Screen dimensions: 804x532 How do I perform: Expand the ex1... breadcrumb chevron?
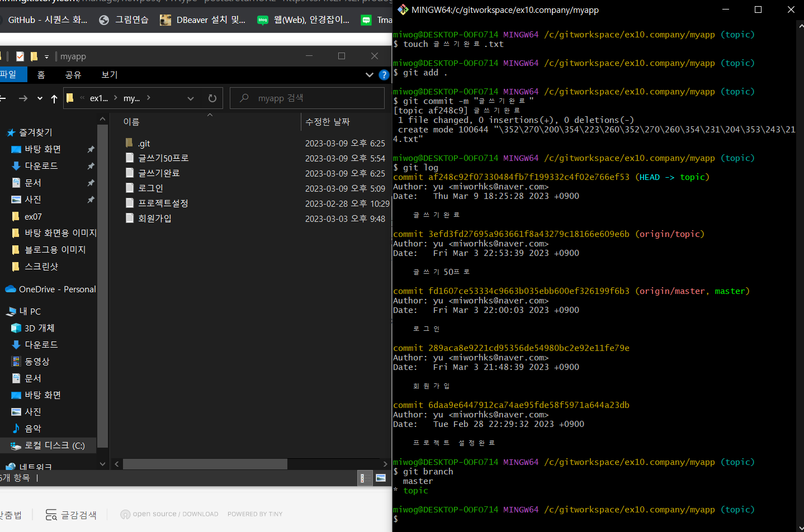116,98
